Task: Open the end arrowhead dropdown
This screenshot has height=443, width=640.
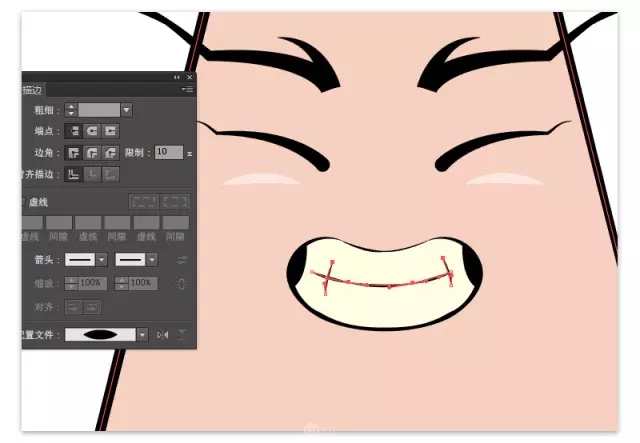Action: click(x=152, y=259)
